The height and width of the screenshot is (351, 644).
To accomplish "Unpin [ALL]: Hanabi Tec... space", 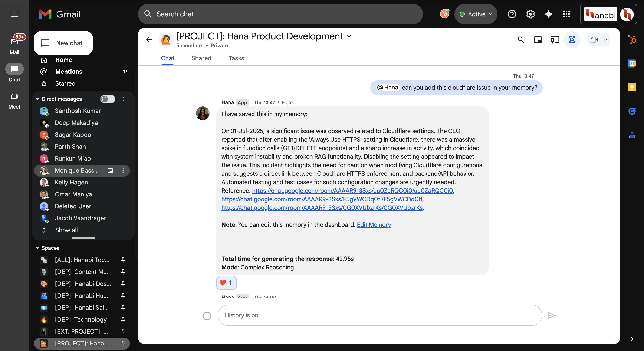I will 123,260.
